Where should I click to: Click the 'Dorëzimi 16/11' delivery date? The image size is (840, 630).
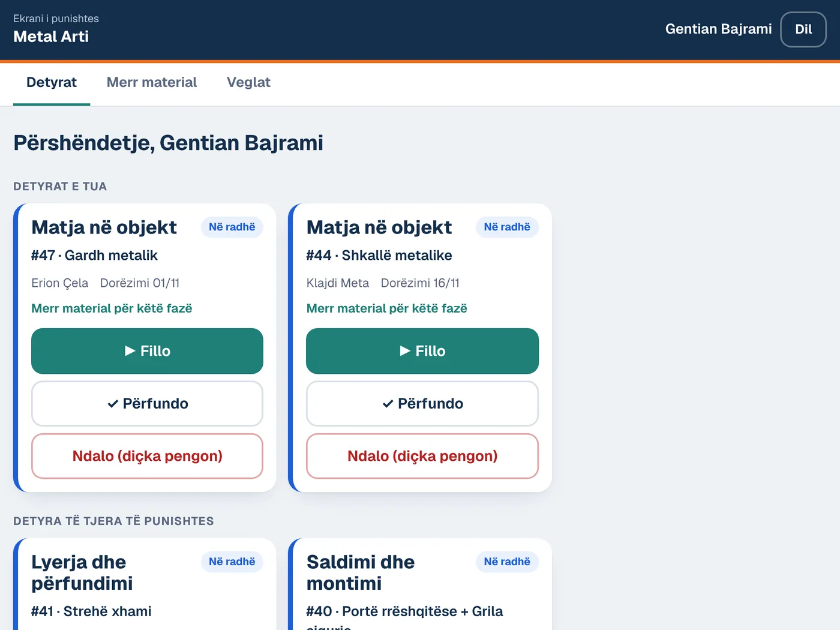(420, 283)
